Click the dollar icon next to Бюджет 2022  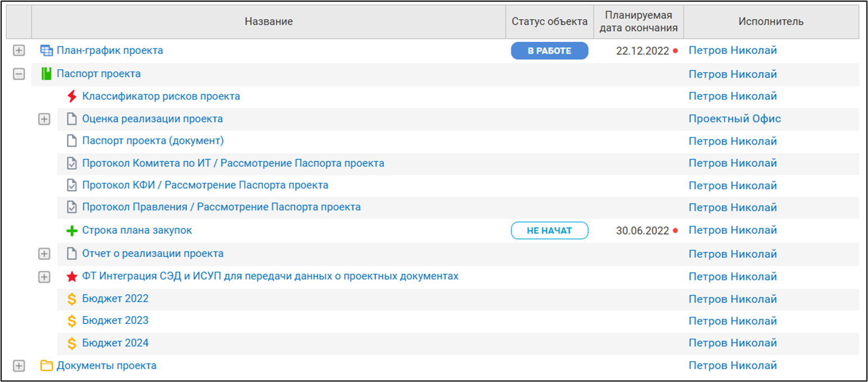[x=71, y=299]
